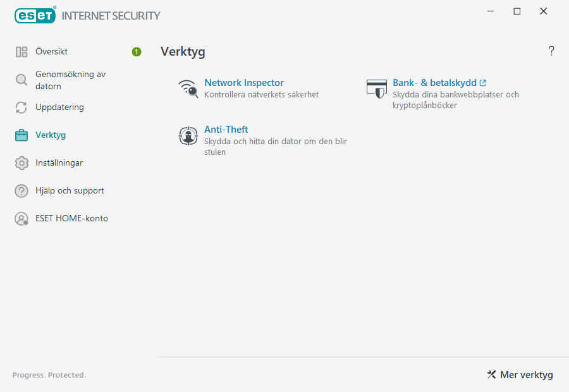
Task: Follow the Bank- & betalskydd external link
Action: point(434,82)
